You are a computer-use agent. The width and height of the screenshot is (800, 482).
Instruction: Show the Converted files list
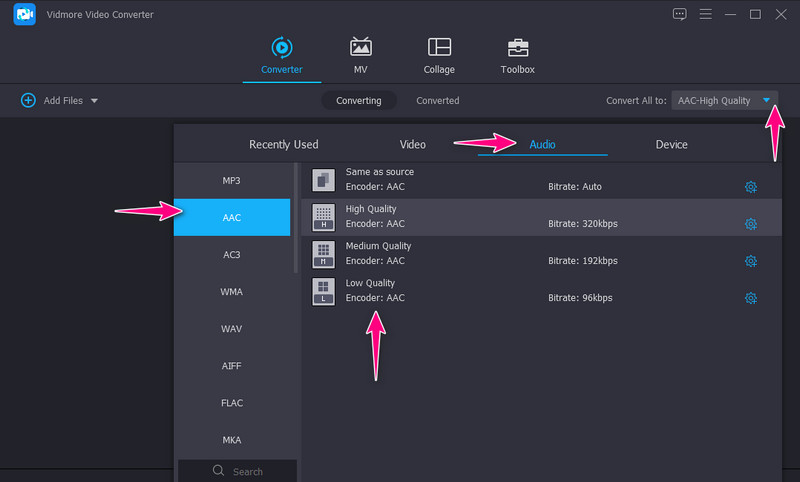[x=438, y=101]
